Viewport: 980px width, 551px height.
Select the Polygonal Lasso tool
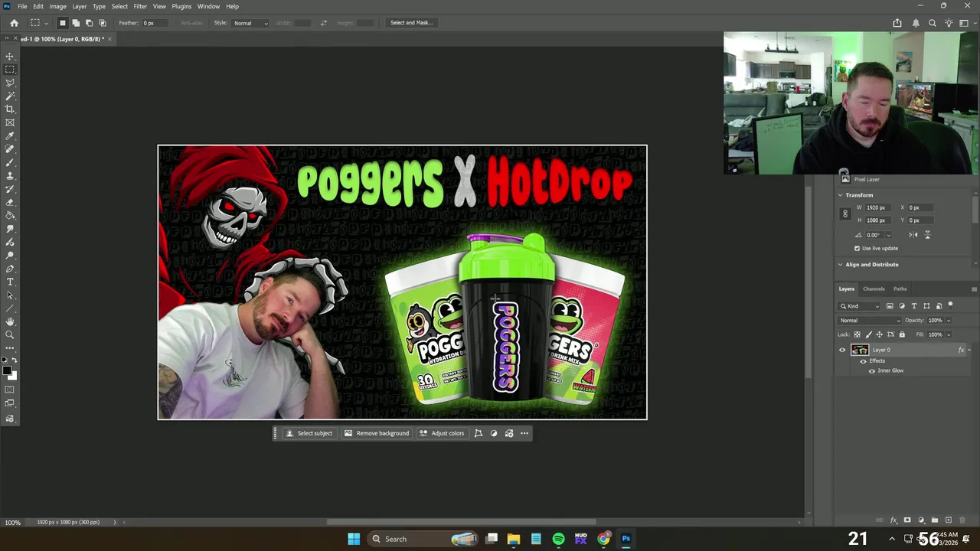(10, 83)
